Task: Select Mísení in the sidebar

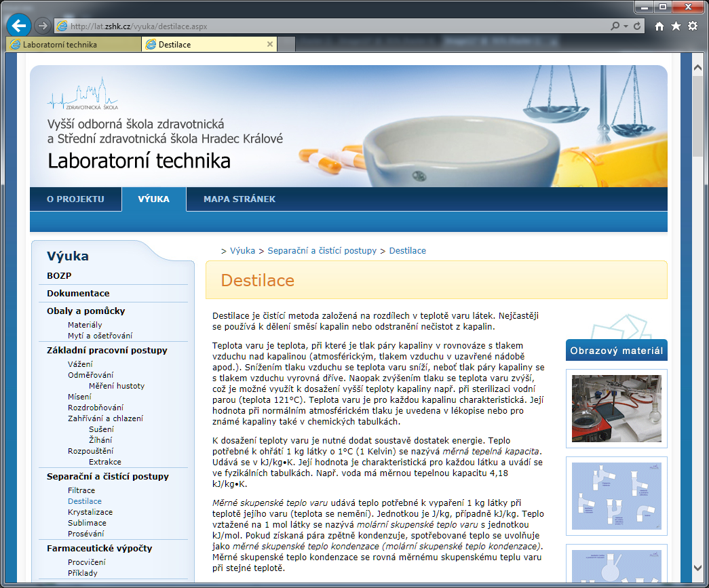Action: coord(79,397)
